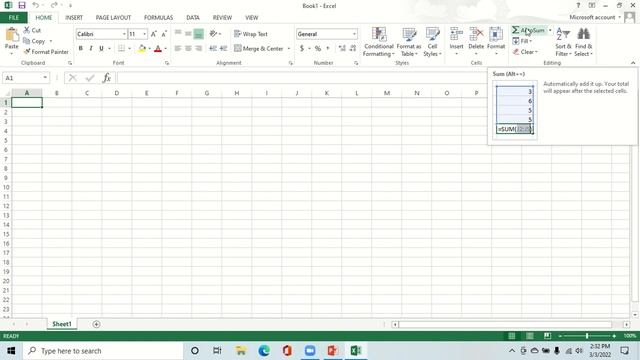Open Sort & Filter menu
640x360 pixels.
pos(563,42)
